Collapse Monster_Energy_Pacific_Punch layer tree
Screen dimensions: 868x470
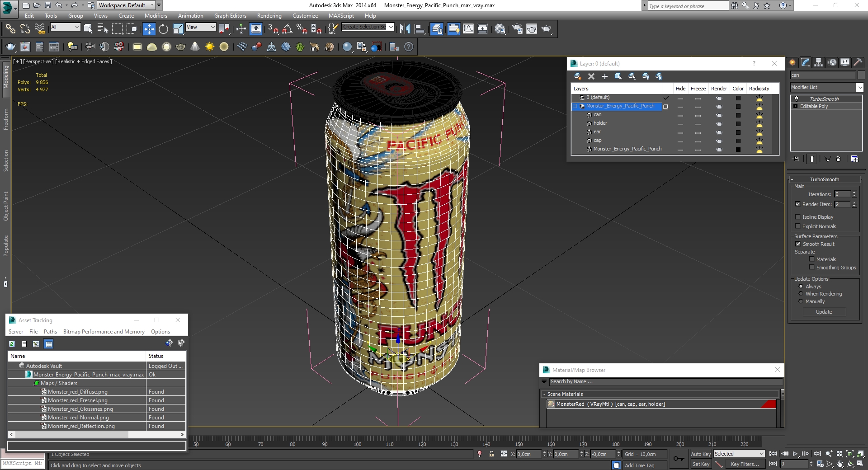(575, 106)
